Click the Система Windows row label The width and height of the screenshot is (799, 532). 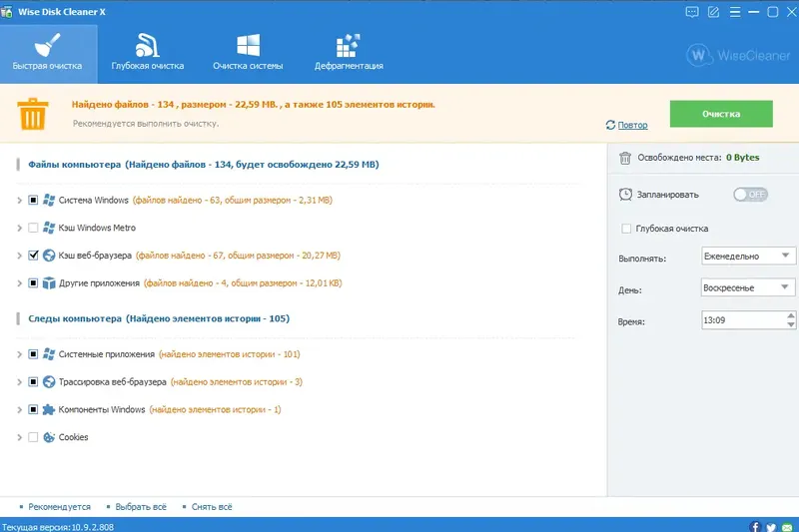tap(93, 200)
